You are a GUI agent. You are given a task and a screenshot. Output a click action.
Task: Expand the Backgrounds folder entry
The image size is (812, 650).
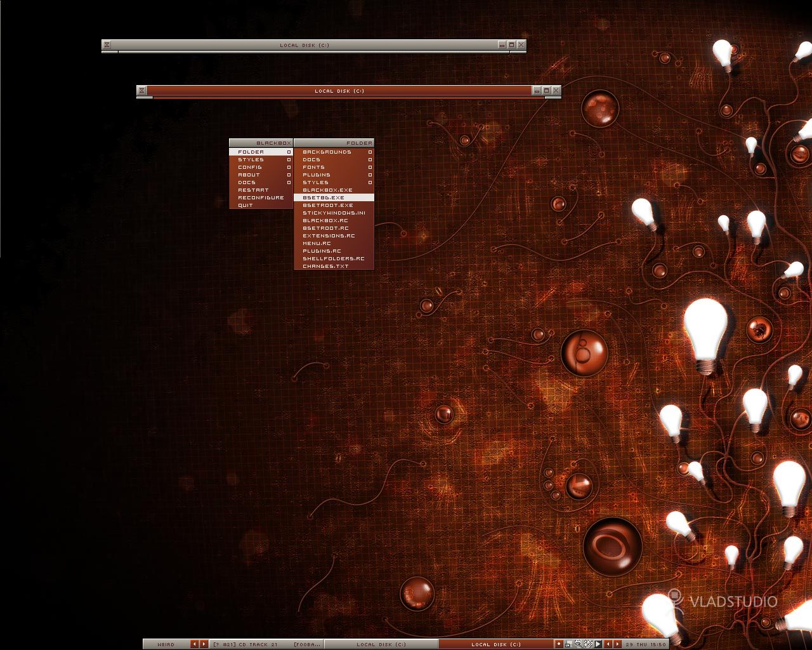click(334, 152)
